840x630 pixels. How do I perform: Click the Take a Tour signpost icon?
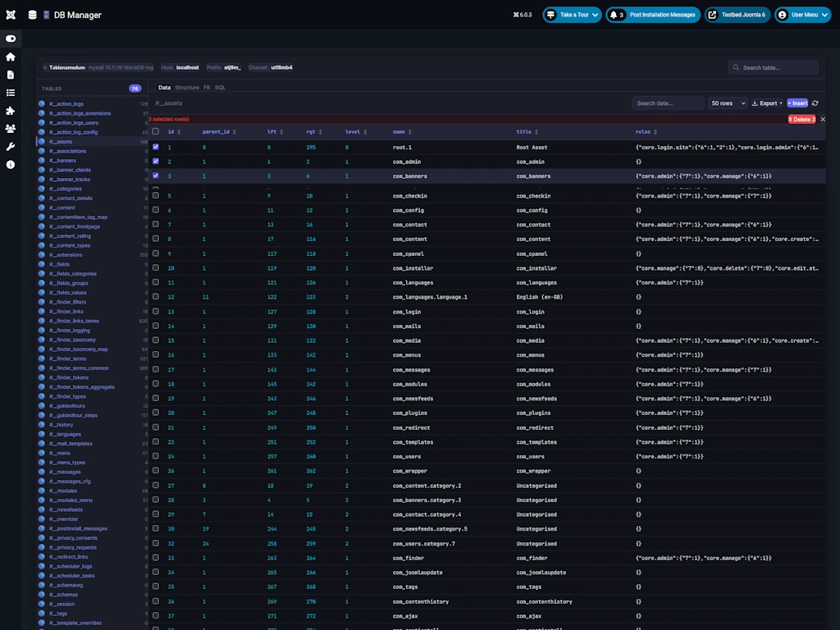[550, 15]
